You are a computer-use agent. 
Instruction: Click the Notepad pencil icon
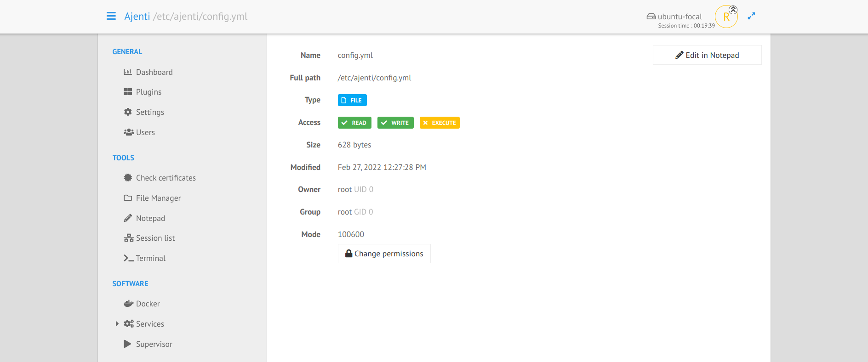[128, 218]
